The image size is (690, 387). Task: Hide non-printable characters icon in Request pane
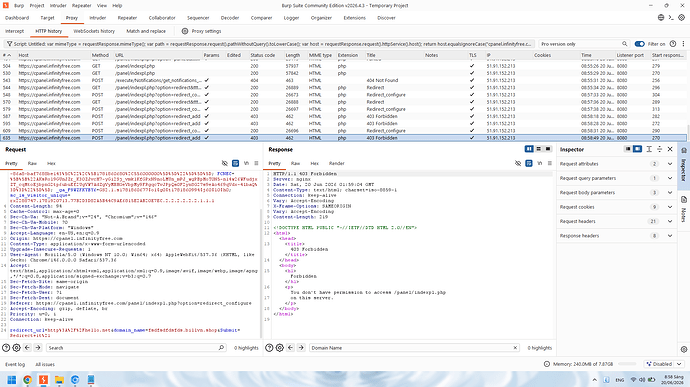[x=224, y=163]
